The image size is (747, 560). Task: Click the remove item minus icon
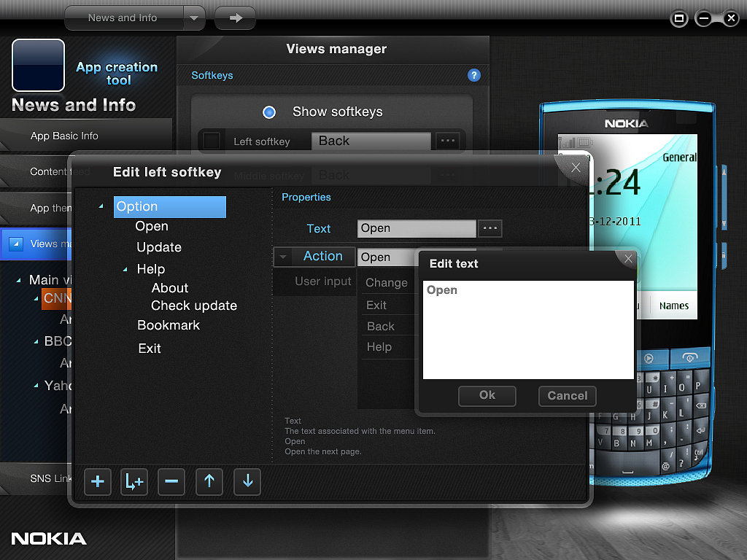[171, 481]
